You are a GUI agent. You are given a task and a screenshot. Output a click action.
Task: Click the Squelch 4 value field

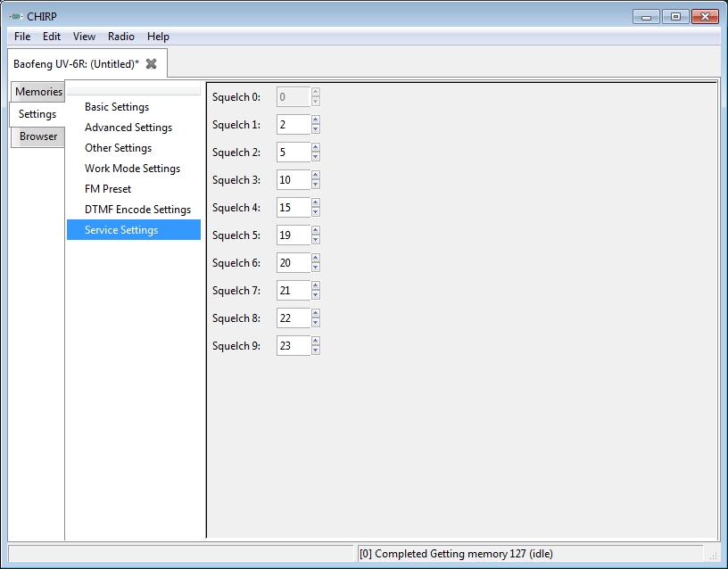click(294, 208)
